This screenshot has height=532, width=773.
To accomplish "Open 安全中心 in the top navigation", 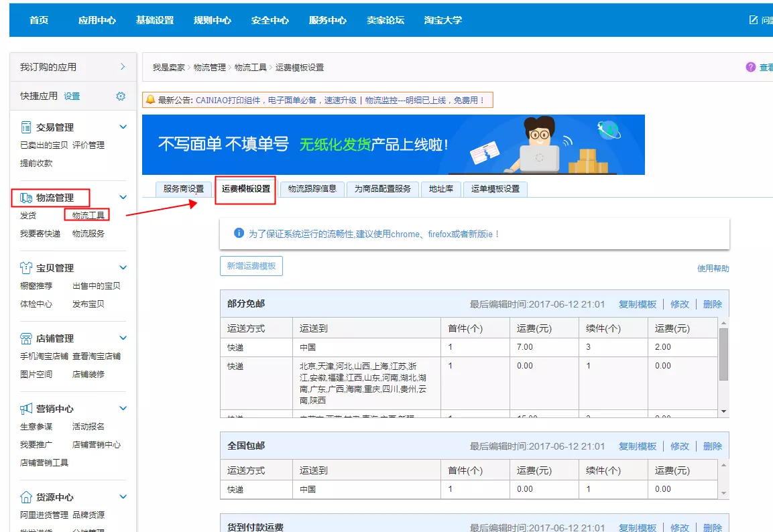I will pos(270,20).
